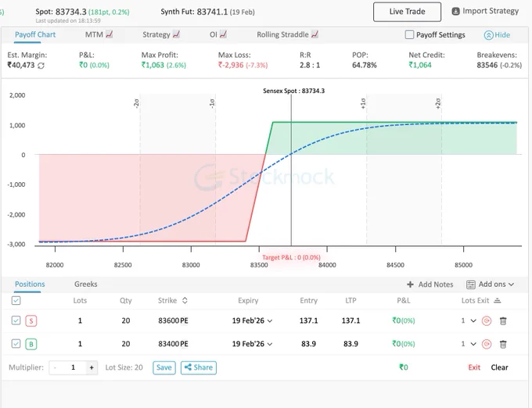Increase the multiplier value
Image resolution: width=532 pixels, height=408 pixels.
point(92,367)
